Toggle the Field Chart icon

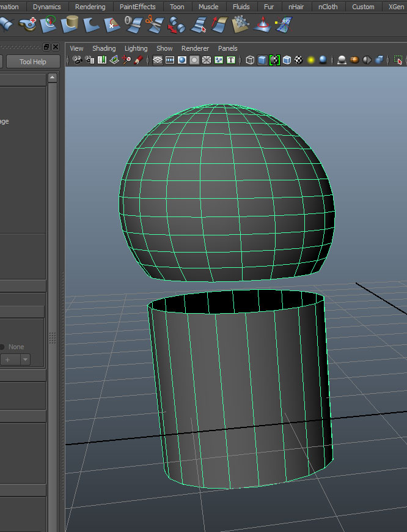point(207,60)
